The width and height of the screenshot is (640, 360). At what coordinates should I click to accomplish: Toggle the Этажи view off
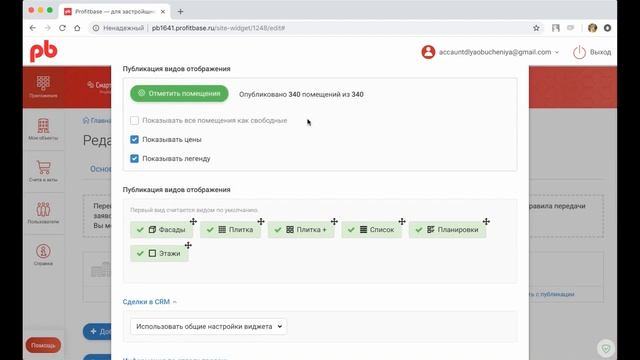pos(159,253)
